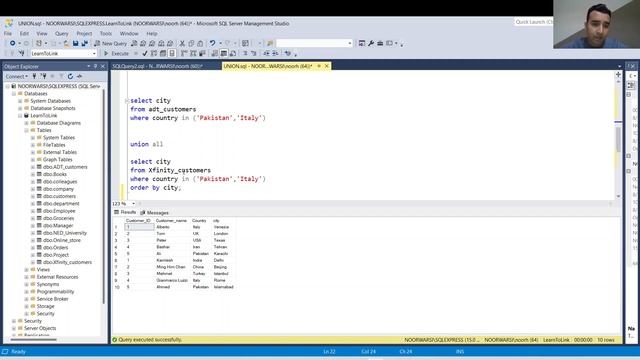This screenshot has height=360, width=640.
Task: Select dbo.Xfinity_customers table in tree
Action: 67,262
